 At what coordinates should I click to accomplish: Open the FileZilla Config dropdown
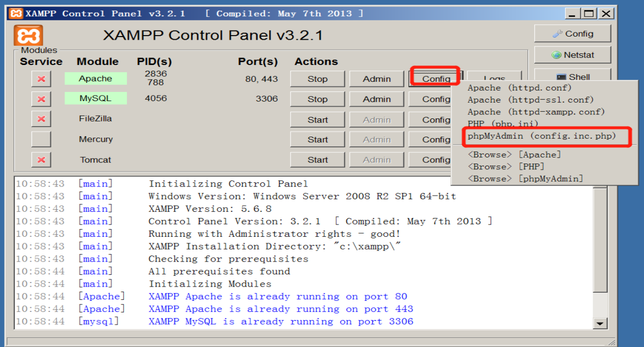[x=430, y=119]
